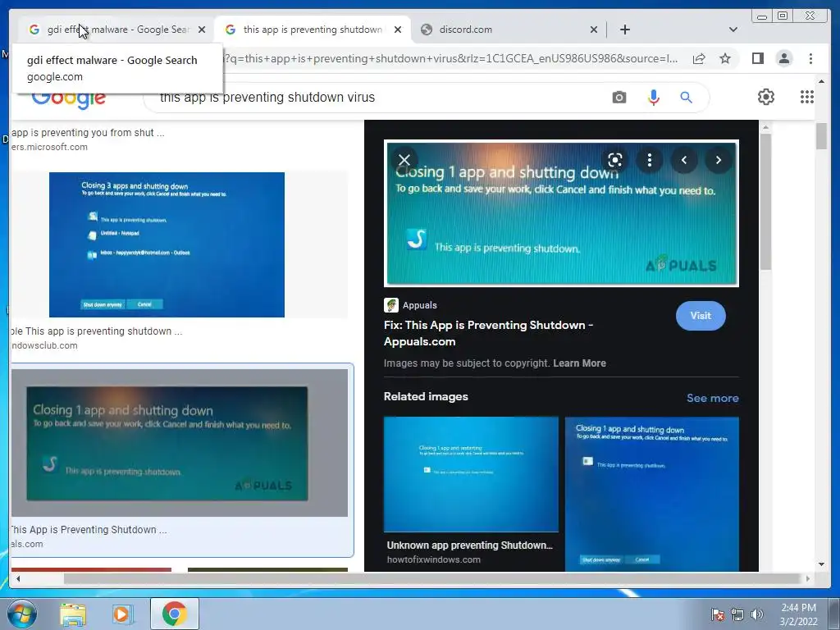Open network status tray icon
The width and height of the screenshot is (840, 630).
(x=737, y=614)
